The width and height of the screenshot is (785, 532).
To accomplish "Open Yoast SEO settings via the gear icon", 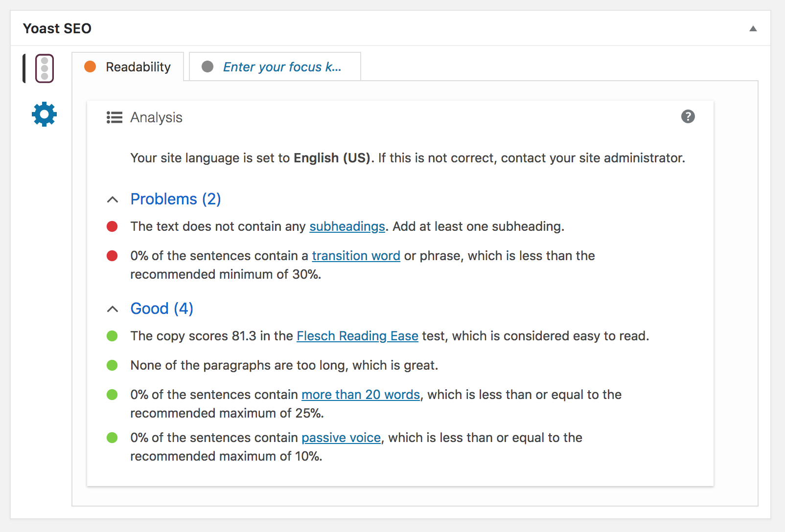I will pos(44,114).
